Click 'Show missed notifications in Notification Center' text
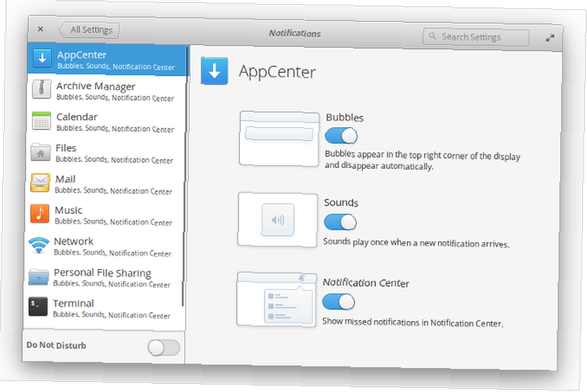The height and width of the screenshot is (392, 587). pyautogui.click(x=413, y=322)
